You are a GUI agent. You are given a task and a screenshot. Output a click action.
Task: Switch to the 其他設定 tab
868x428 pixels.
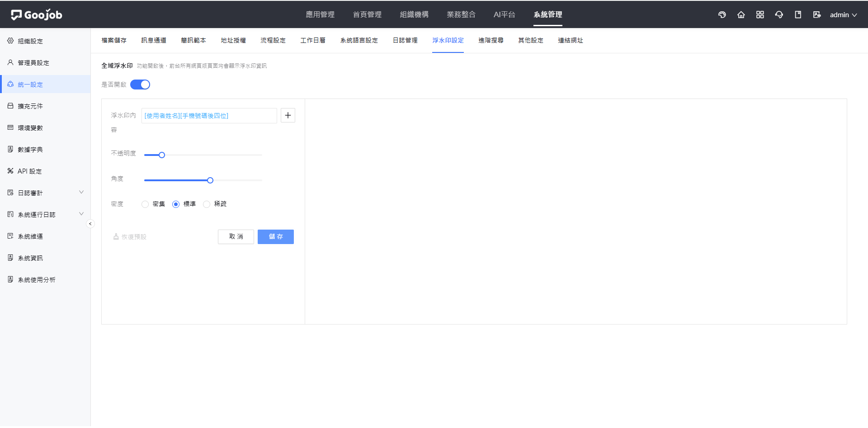(x=531, y=40)
